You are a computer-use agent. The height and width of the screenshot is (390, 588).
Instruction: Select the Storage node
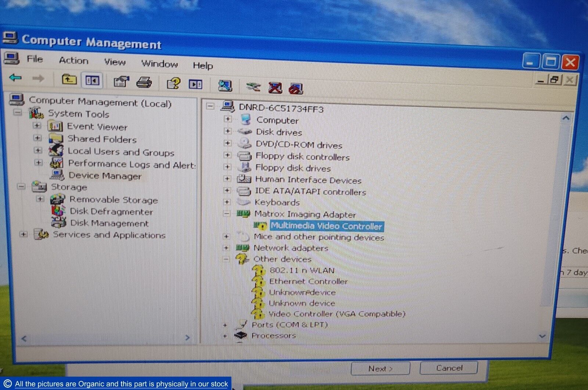coord(69,187)
